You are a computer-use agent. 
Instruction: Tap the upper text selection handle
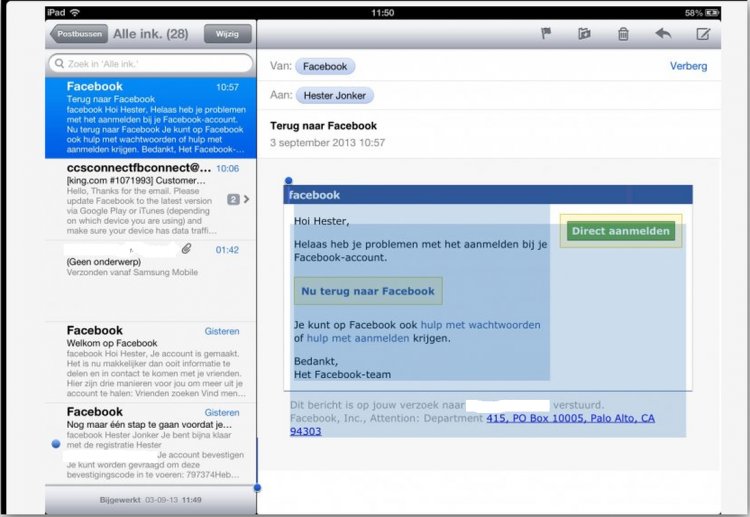(288, 181)
